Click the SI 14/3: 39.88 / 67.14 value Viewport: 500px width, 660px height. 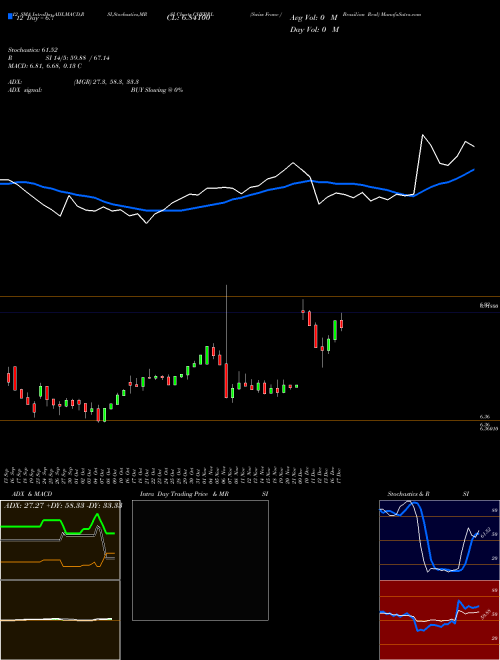coord(78,58)
